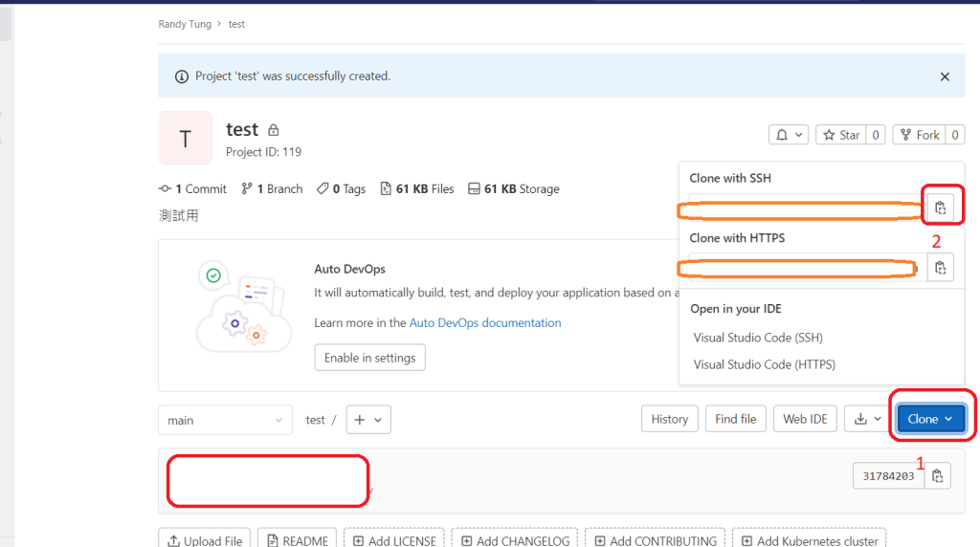View the 1 Commit link
The width and height of the screenshot is (980, 547).
click(192, 188)
